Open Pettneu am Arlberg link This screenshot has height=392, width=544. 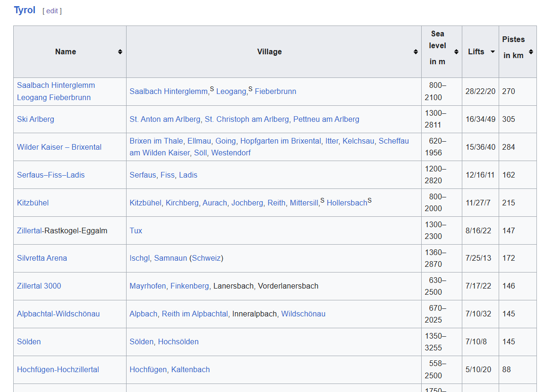(x=326, y=119)
